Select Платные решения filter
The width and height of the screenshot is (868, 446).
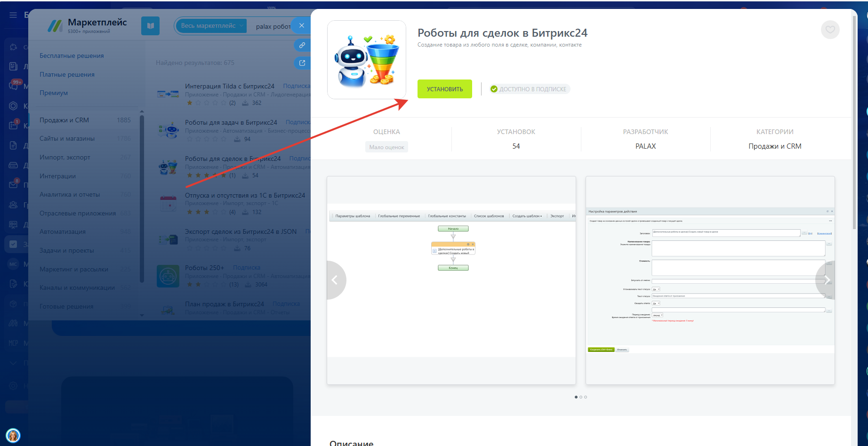coord(67,74)
